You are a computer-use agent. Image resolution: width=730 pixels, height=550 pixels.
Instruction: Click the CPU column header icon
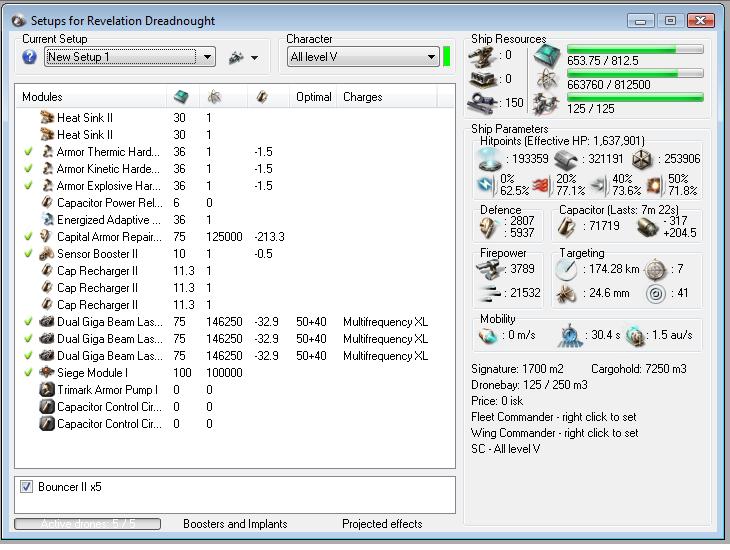pos(181,97)
